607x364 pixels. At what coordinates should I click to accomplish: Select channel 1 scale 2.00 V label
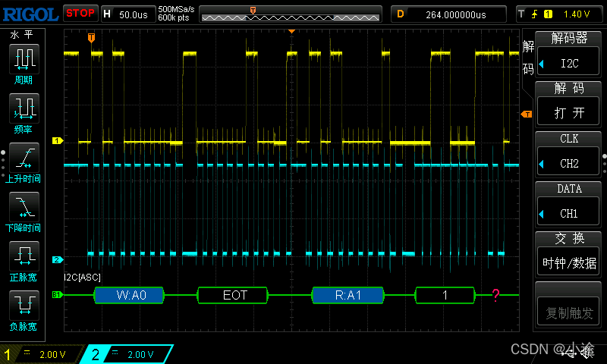52,354
